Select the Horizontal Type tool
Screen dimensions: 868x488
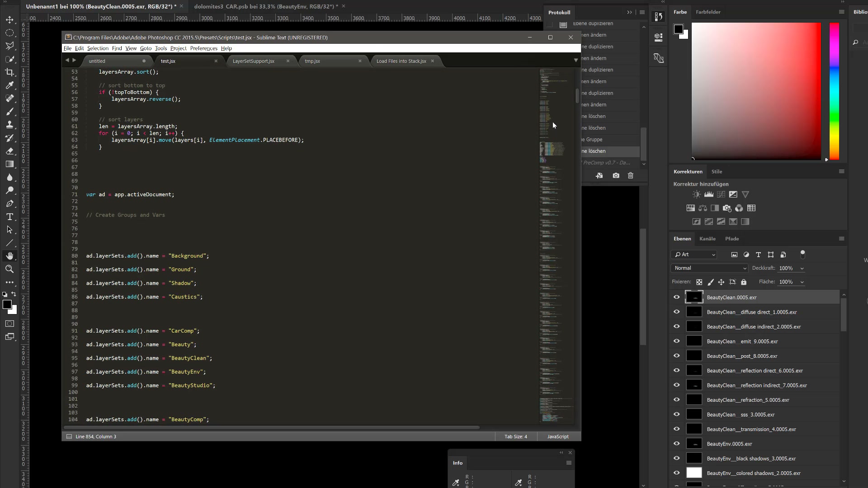[x=9, y=216]
